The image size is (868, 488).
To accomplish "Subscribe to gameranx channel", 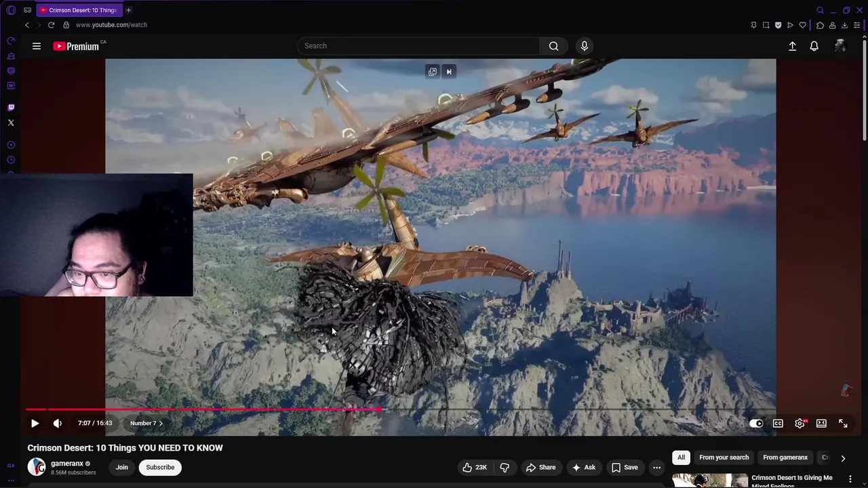I will pos(160,467).
